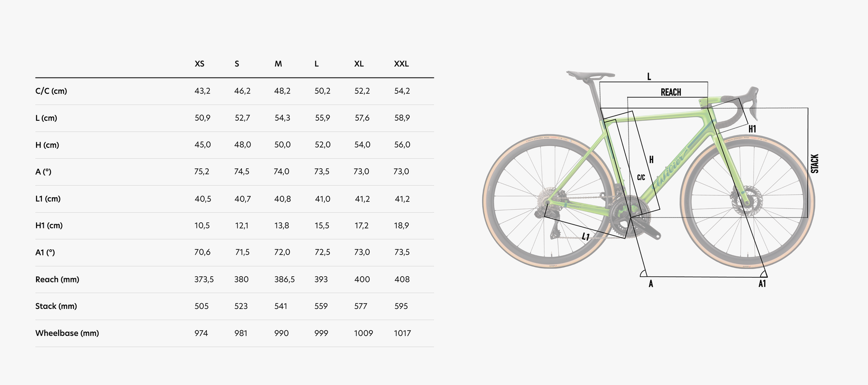Image resolution: width=868 pixels, height=385 pixels.
Task: Click the 75,2 seat angle value
Action: pos(201,171)
